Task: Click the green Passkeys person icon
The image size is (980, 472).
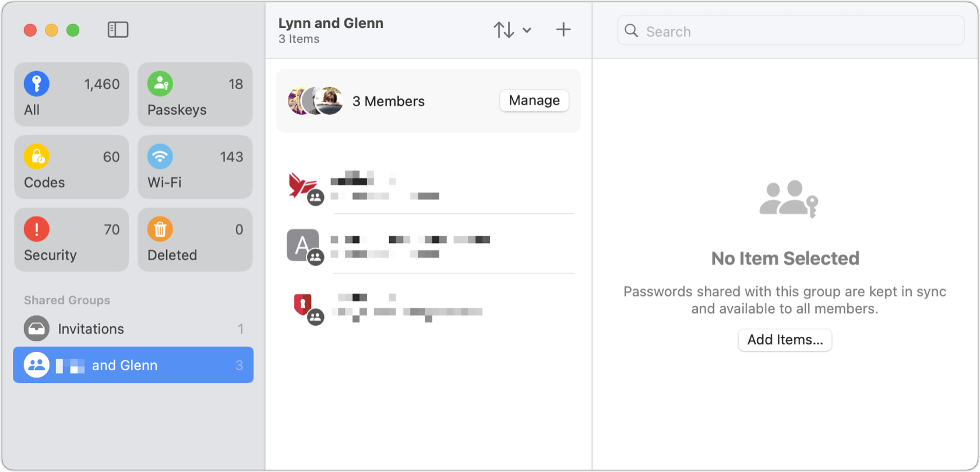Action: pos(160,84)
